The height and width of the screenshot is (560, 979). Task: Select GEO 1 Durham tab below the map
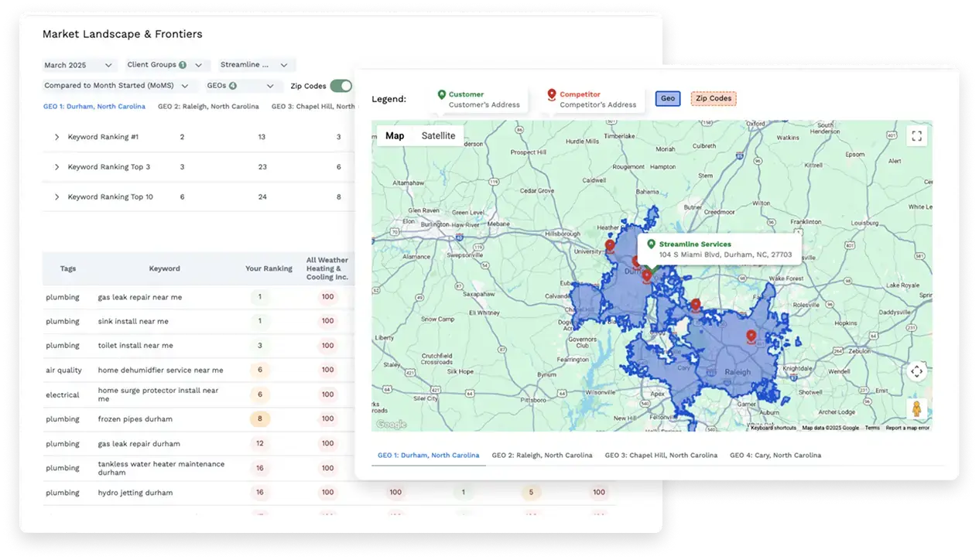pos(429,456)
